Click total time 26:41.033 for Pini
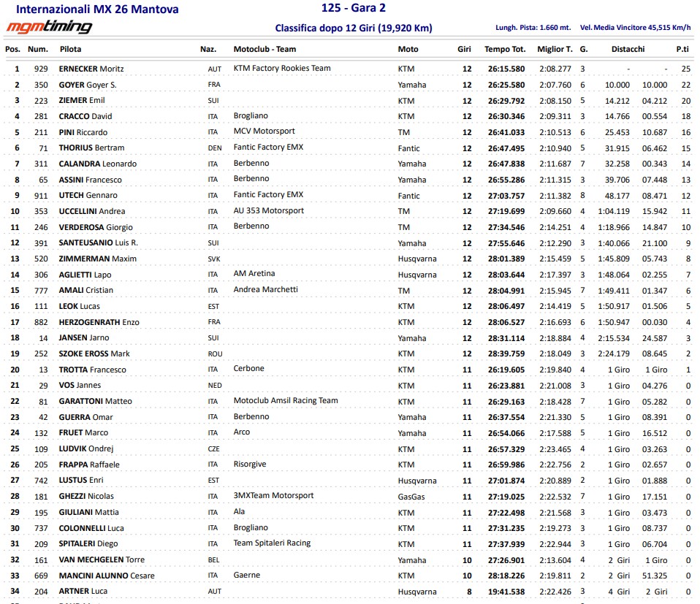Viewport: 700px width, 604px height. [504, 132]
